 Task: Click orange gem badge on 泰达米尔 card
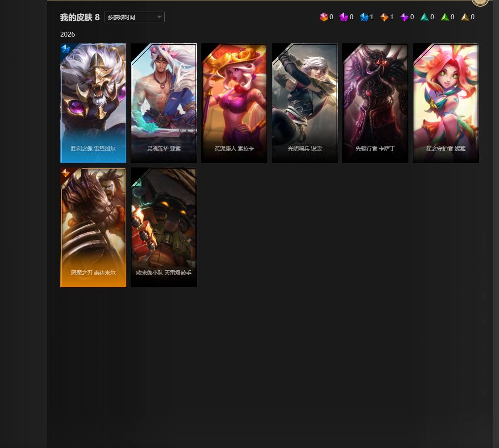[x=66, y=173]
